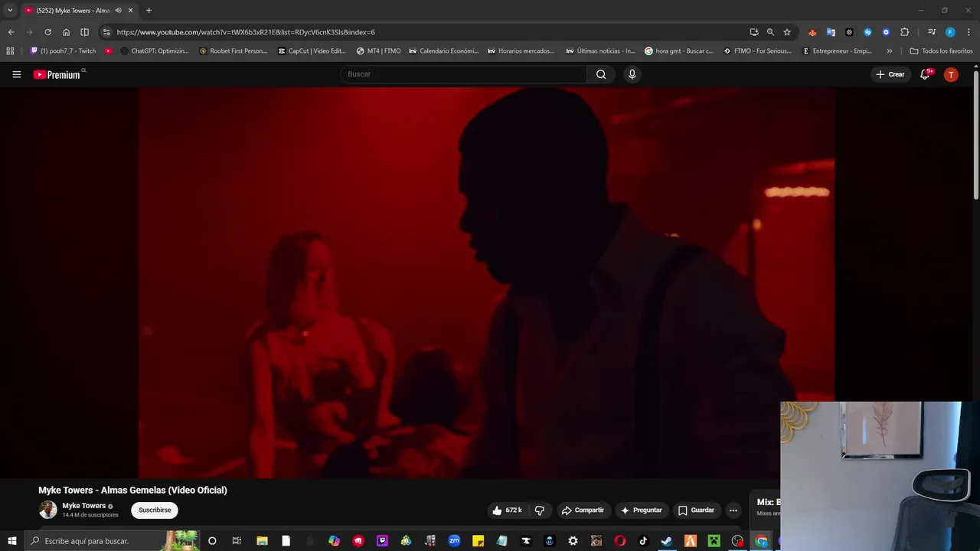
Task: Open more actions three-dot menu under video
Action: pos(733,510)
